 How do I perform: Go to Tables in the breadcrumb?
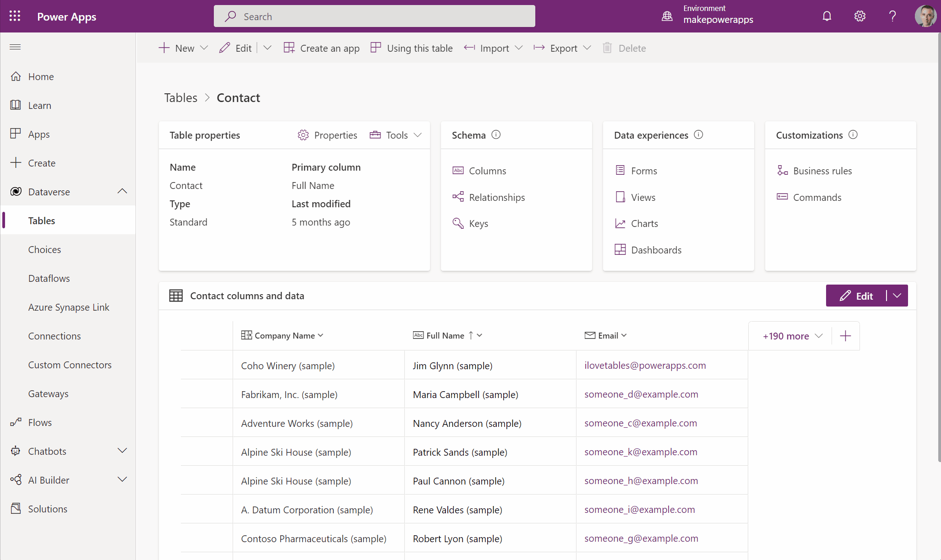pyautogui.click(x=180, y=97)
